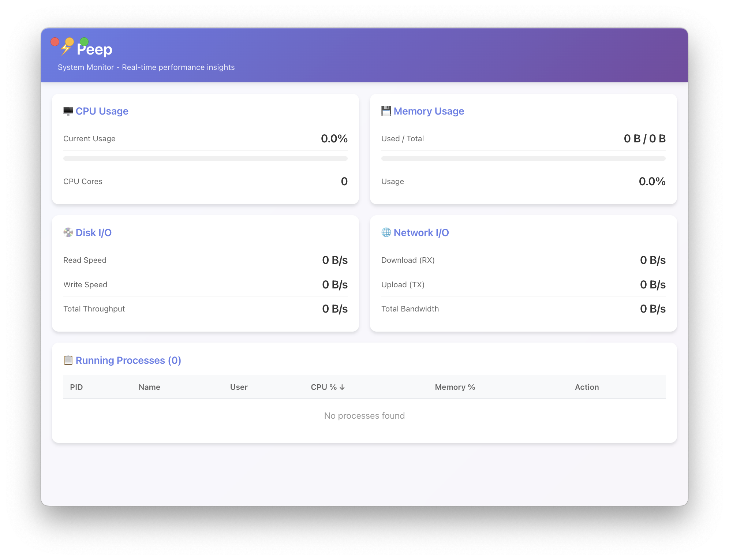Click the Running Processes (0) heading
729x560 pixels.
pos(128,360)
